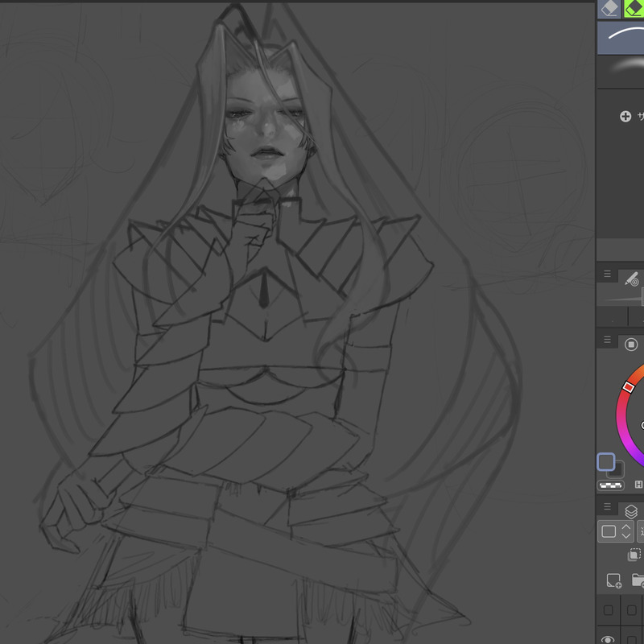644x644 pixels.
Task: Select the gray eraser sub tool
Action: tap(609, 9)
